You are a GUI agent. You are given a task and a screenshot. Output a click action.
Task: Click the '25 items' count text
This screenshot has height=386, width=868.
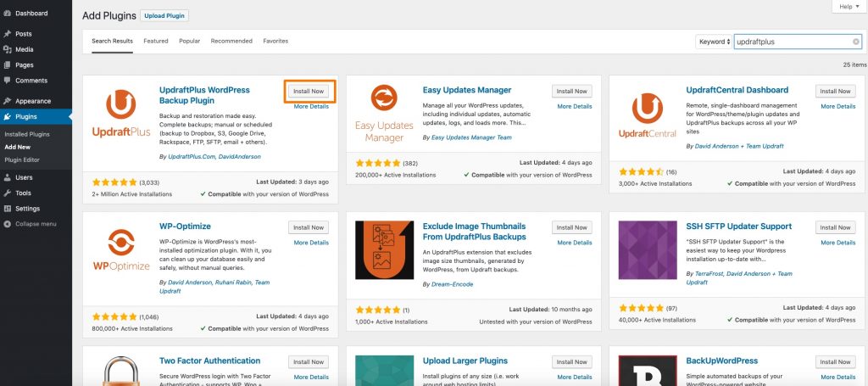[854, 64]
